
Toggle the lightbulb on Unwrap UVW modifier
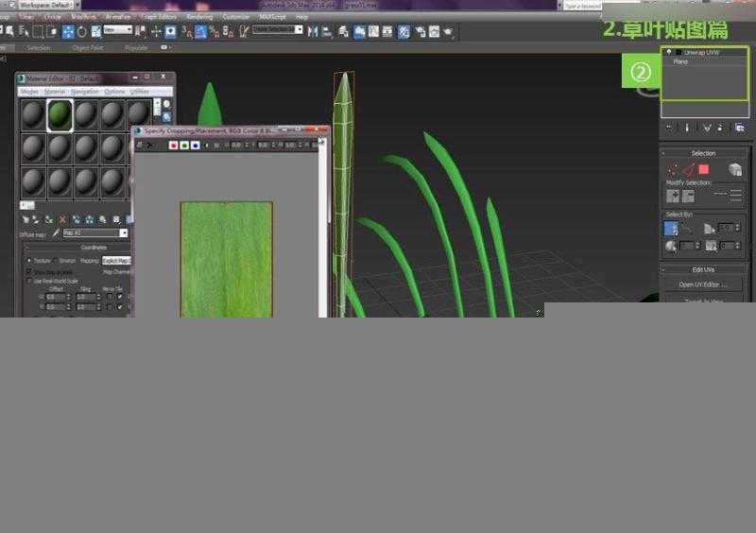click(x=669, y=52)
